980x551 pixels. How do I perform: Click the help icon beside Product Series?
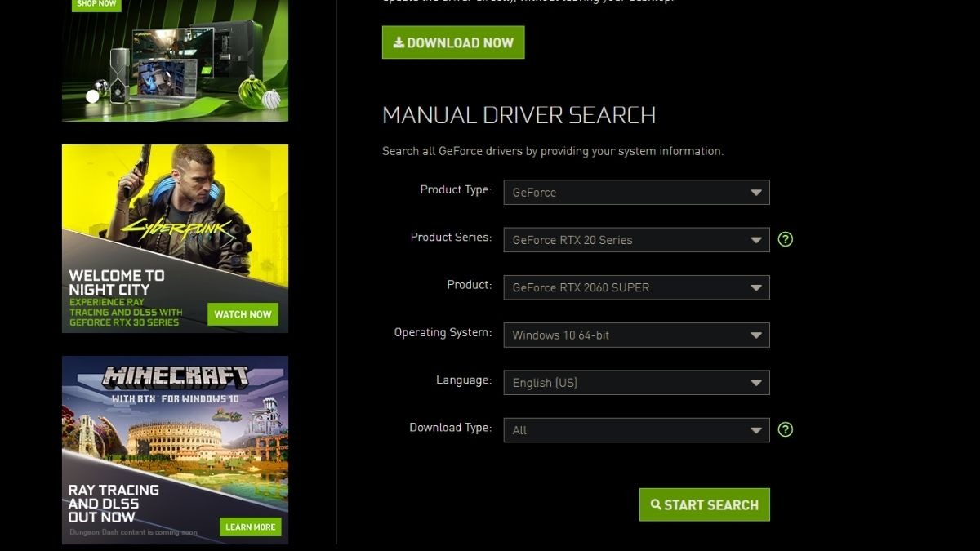click(x=786, y=239)
